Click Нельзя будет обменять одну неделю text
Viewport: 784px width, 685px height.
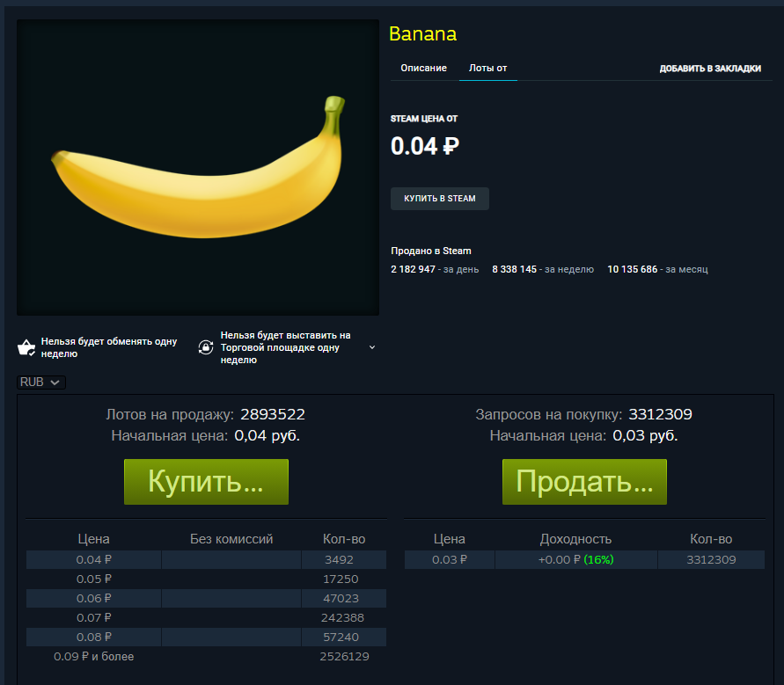(109, 347)
